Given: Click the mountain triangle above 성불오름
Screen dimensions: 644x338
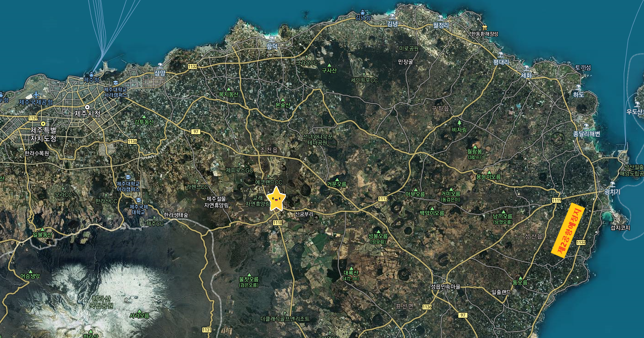Looking at the screenshot, I should pyautogui.click(x=378, y=231).
